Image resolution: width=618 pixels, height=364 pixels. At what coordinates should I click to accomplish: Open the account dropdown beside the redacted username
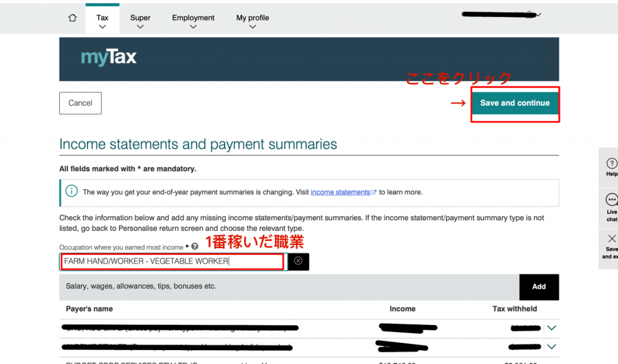click(539, 15)
